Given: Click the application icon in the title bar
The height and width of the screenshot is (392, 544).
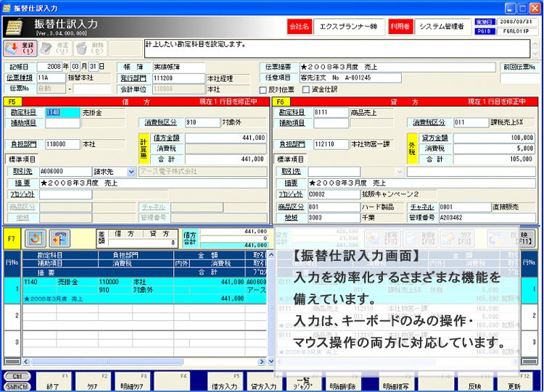Looking at the screenshot, I should (7, 8).
